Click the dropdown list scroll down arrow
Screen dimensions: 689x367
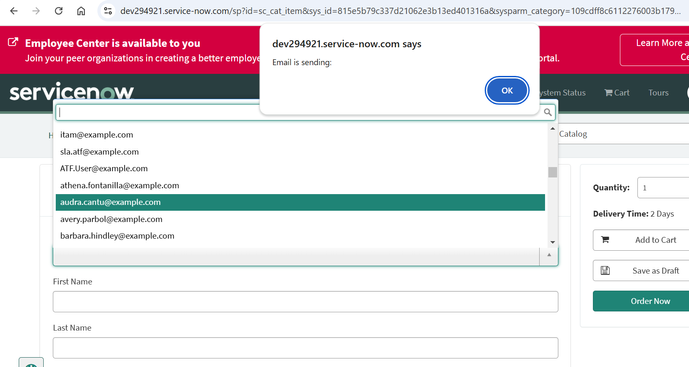pos(553,242)
